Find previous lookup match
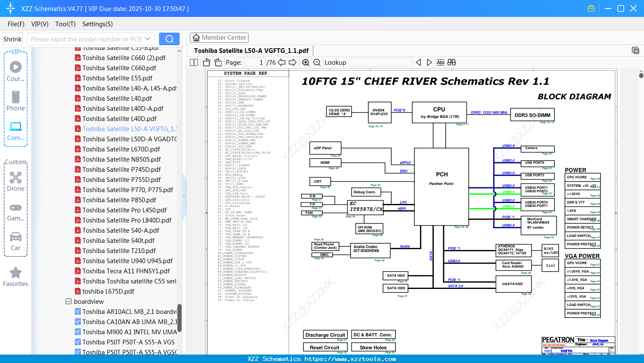This screenshot has height=363, width=644. coord(418,63)
